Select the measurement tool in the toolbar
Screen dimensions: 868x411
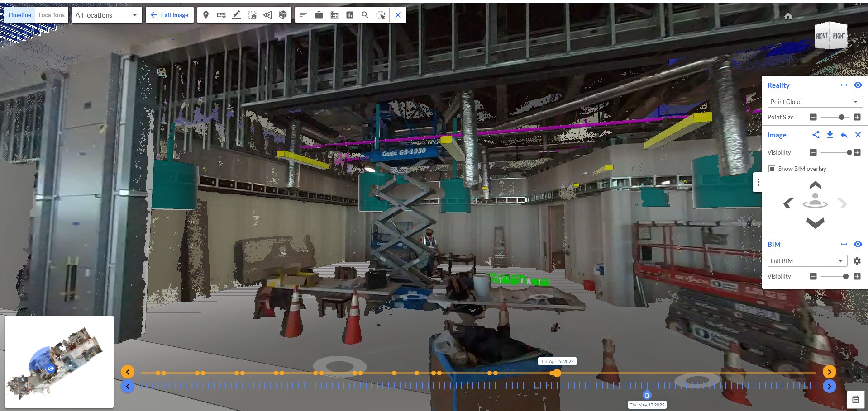[x=221, y=14]
